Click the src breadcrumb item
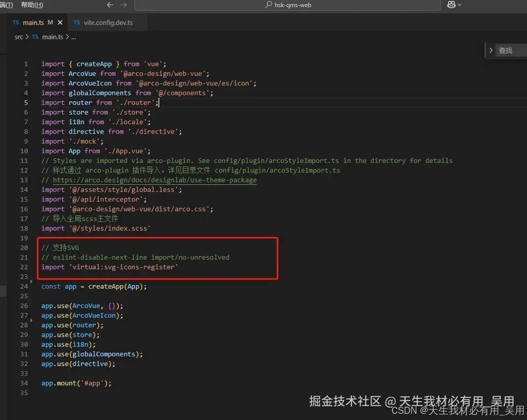This screenshot has height=420, width=527. coord(19,37)
